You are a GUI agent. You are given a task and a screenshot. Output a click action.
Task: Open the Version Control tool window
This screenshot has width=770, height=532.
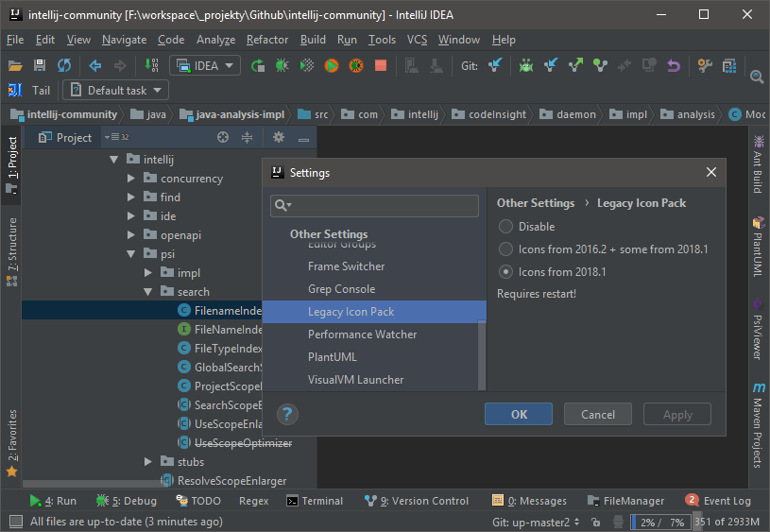pos(417,501)
